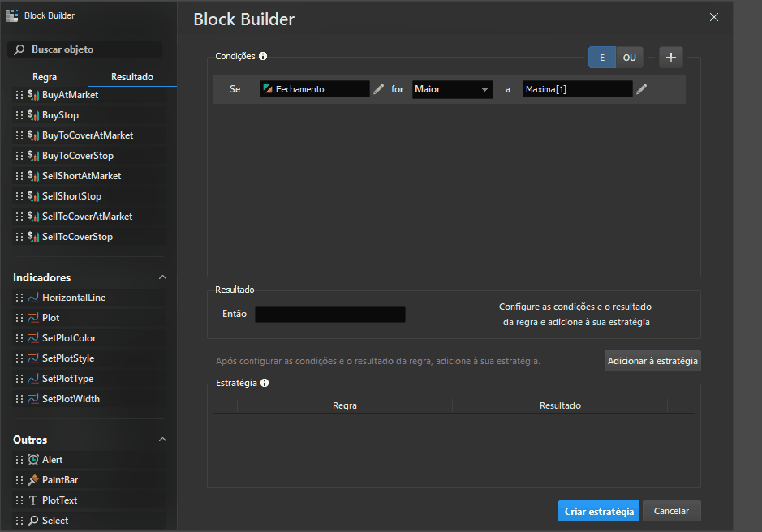Select the SellShortStop item icon
Screen dimensions: 762x532
click(x=33, y=196)
